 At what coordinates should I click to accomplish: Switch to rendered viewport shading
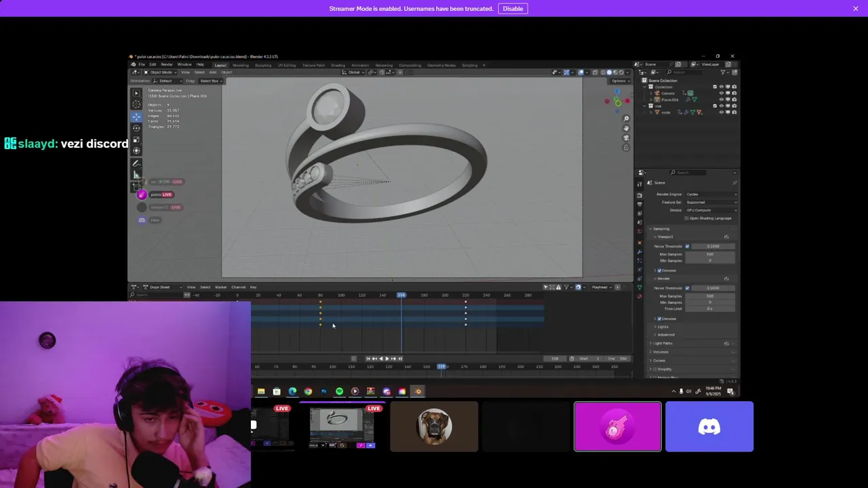pos(621,73)
